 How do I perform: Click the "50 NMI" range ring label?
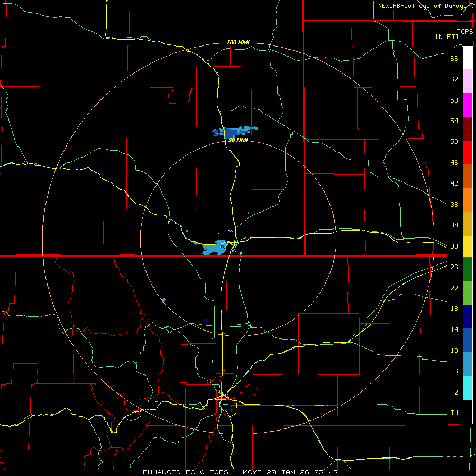pos(238,141)
